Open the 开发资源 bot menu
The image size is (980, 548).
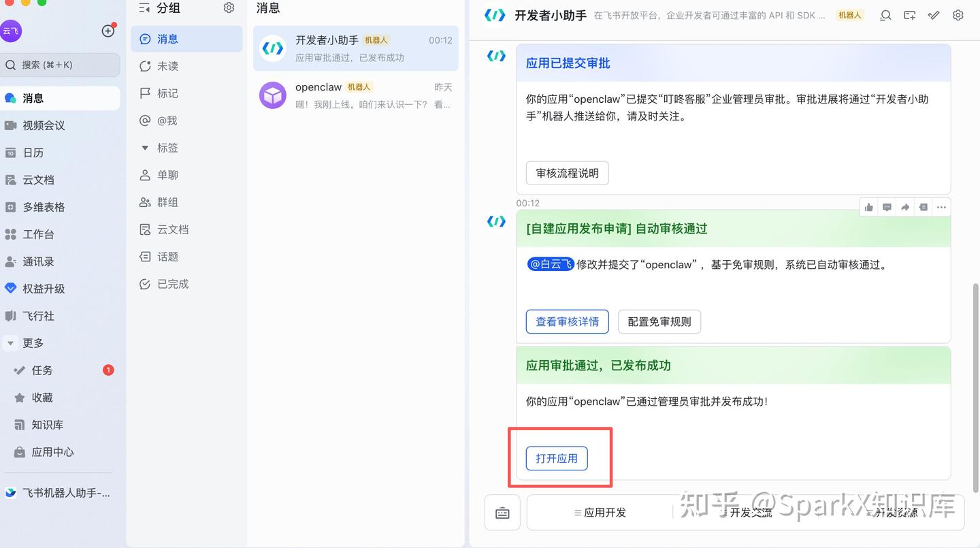click(x=892, y=513)
